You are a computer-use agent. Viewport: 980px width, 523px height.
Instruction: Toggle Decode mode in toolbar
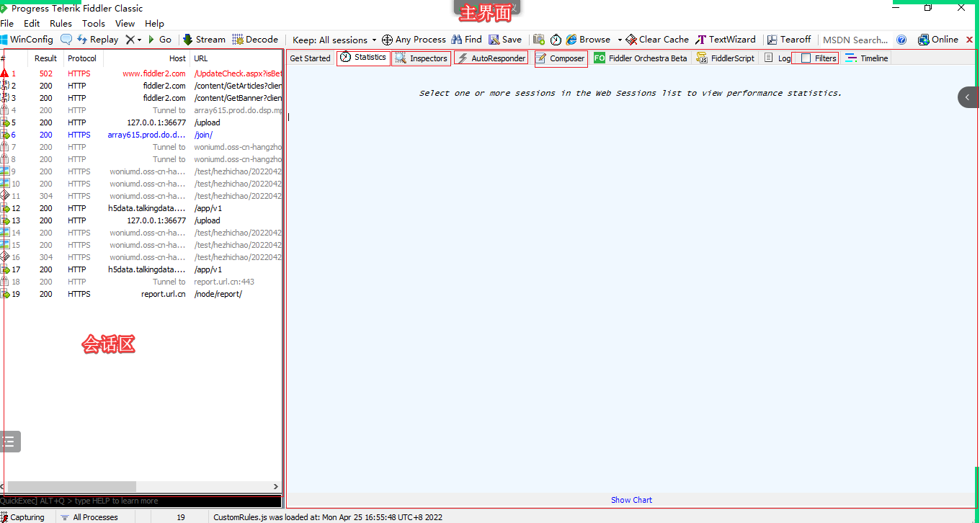coord(255,40)
